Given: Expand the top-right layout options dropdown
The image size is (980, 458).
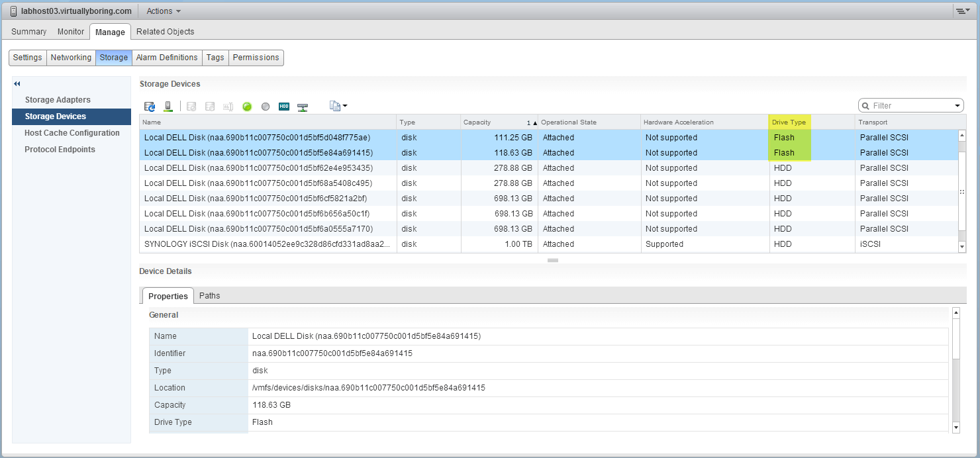Looking at the screenshot, I should (963, 11).
